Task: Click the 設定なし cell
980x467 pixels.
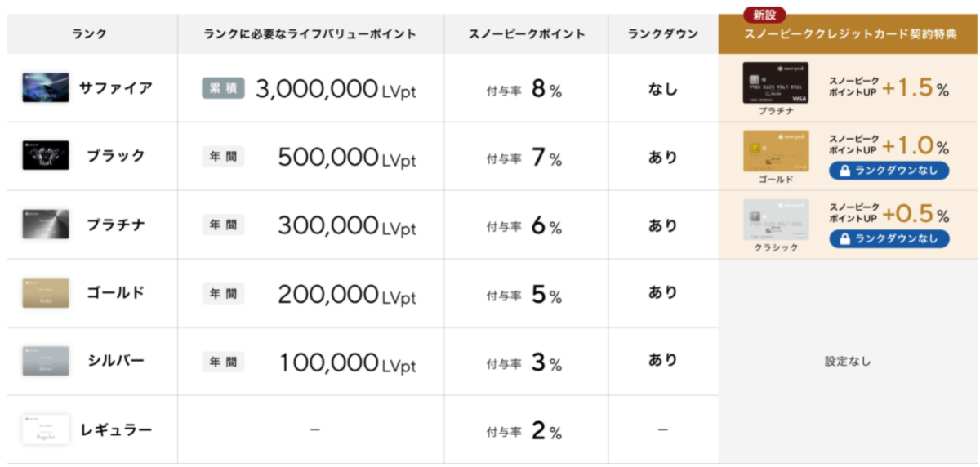Action: click(x=848, y=361)
